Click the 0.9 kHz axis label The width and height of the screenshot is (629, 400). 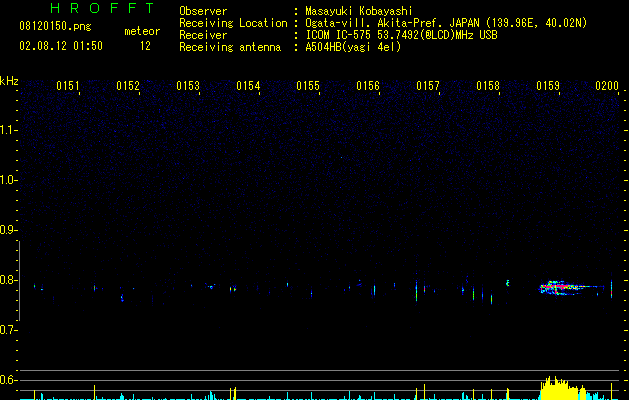click(8, 230)
